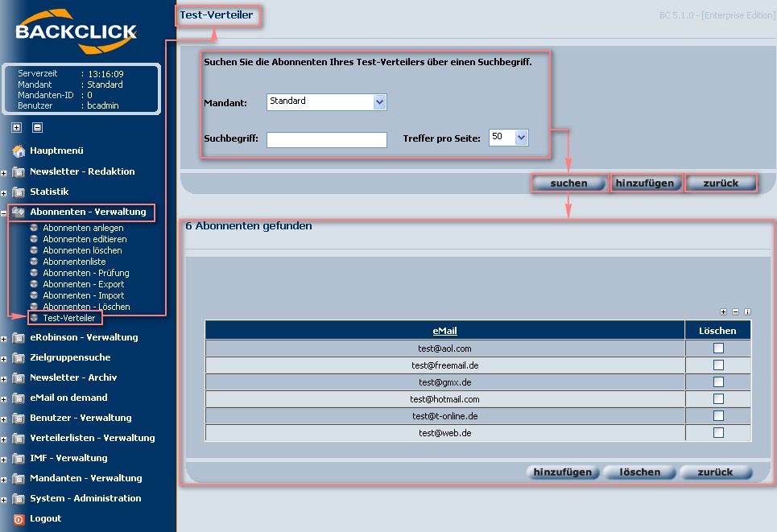The height and width of the screenshot is (532, 777).
Task: Click the hinzufügen button beside suchen
Action: click(x=645, y=184)
